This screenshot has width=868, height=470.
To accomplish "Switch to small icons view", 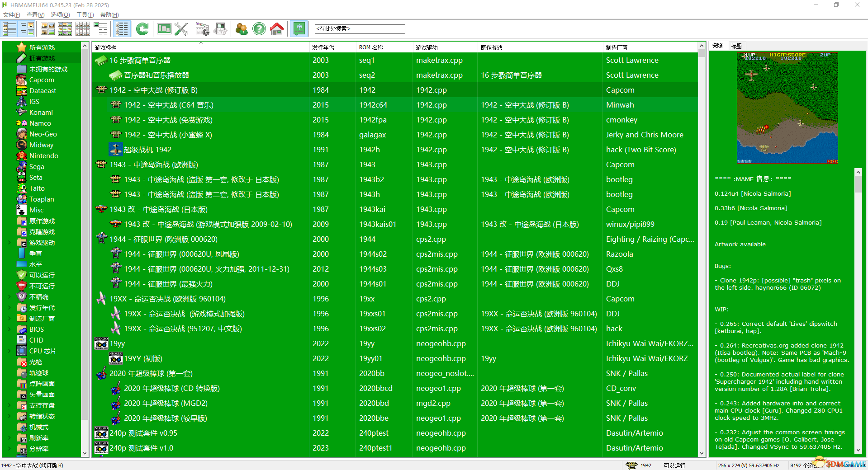I will pos(65,29).
